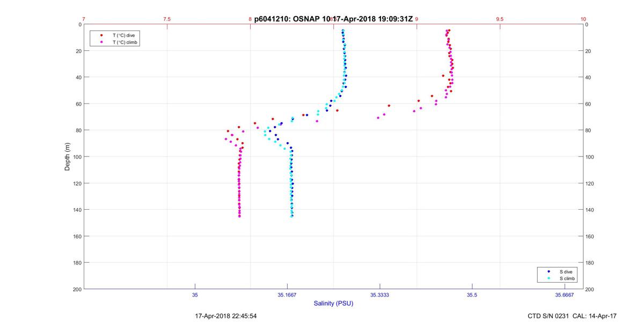Click the 35.3333 salinity tick label
This screenshot has height=325, width=644.
(x=379, y=294)
